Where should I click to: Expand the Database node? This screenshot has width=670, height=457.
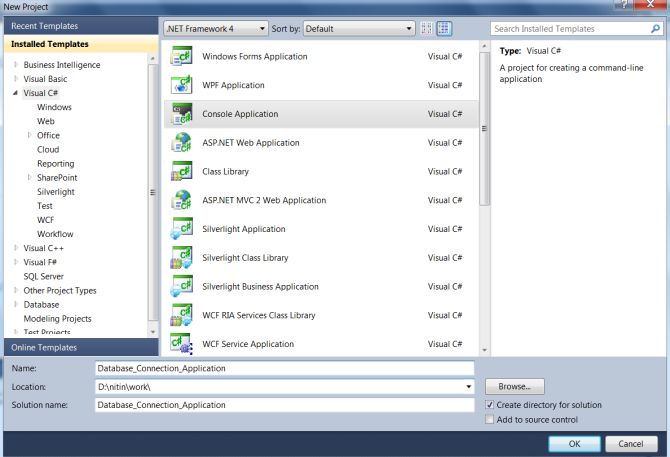[x=16, y=304]
